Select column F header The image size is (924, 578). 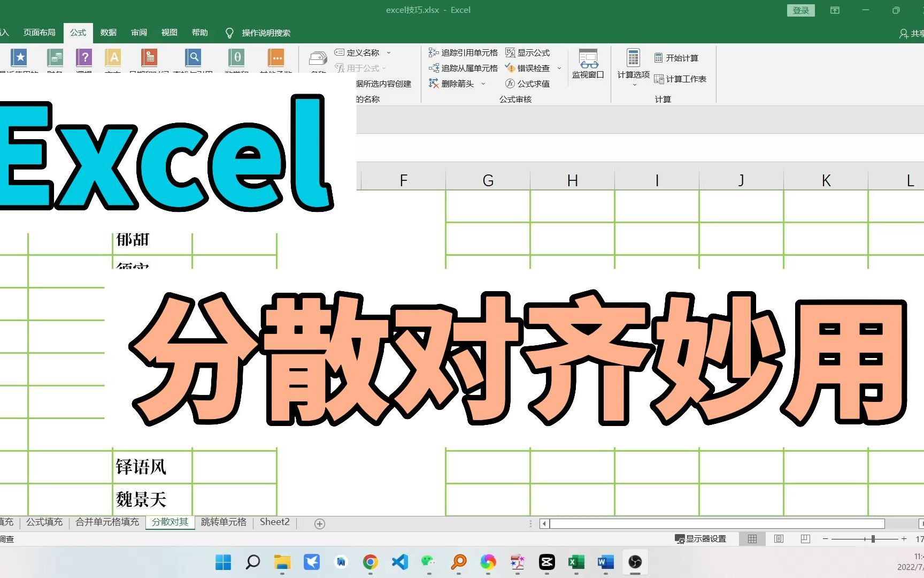pos(404,180)
